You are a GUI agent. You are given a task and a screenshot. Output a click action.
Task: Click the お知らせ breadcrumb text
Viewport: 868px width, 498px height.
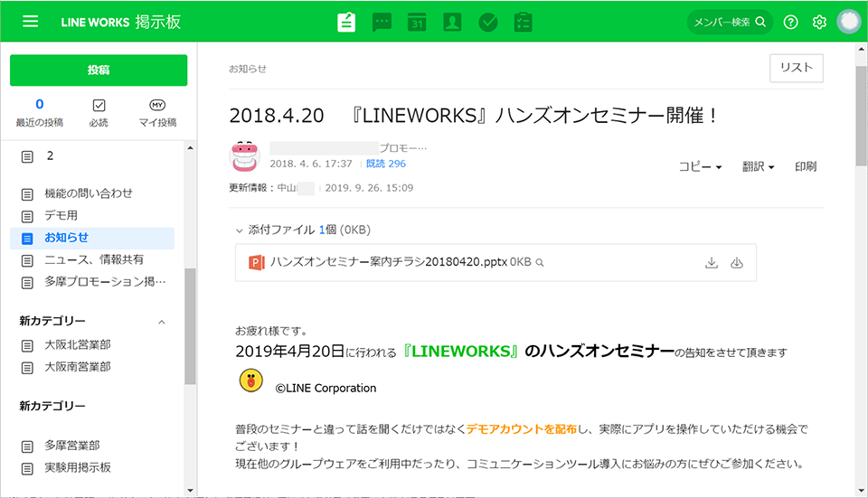248,70
